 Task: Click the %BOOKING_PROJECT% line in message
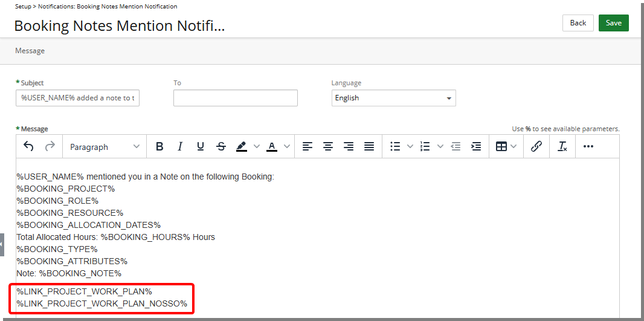click(x=66, y=189)
